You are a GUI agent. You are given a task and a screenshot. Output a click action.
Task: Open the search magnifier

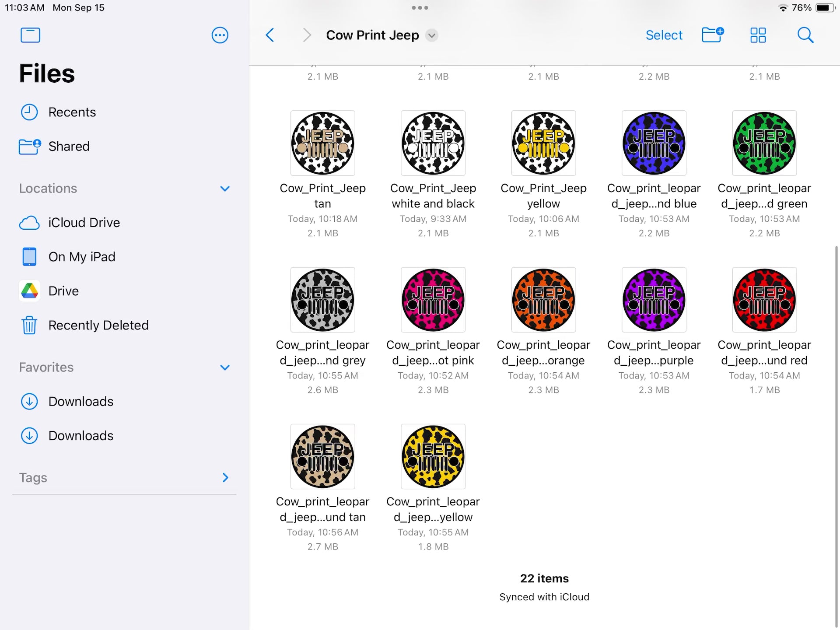[x=805, y=35]
